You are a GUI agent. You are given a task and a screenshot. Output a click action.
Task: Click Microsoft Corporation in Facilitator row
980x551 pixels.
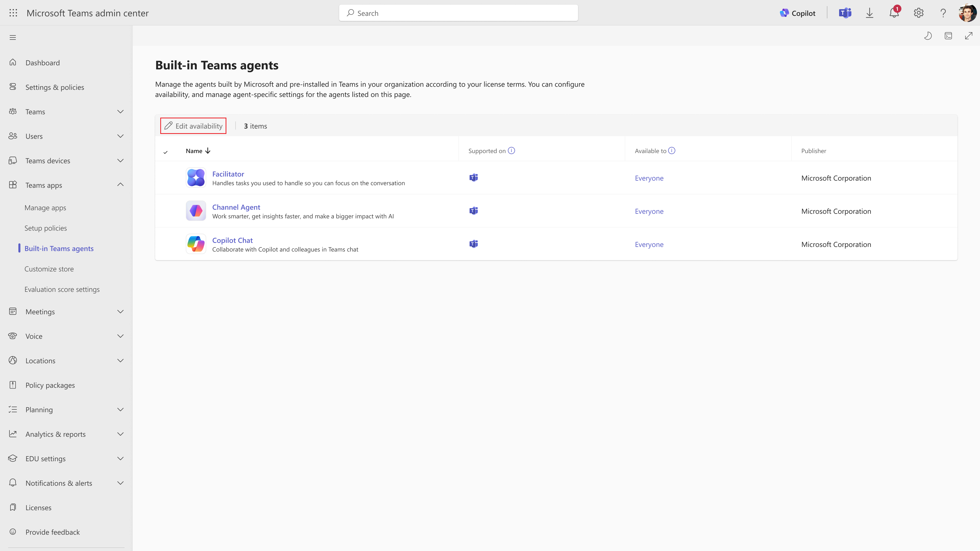pos(836,178)
